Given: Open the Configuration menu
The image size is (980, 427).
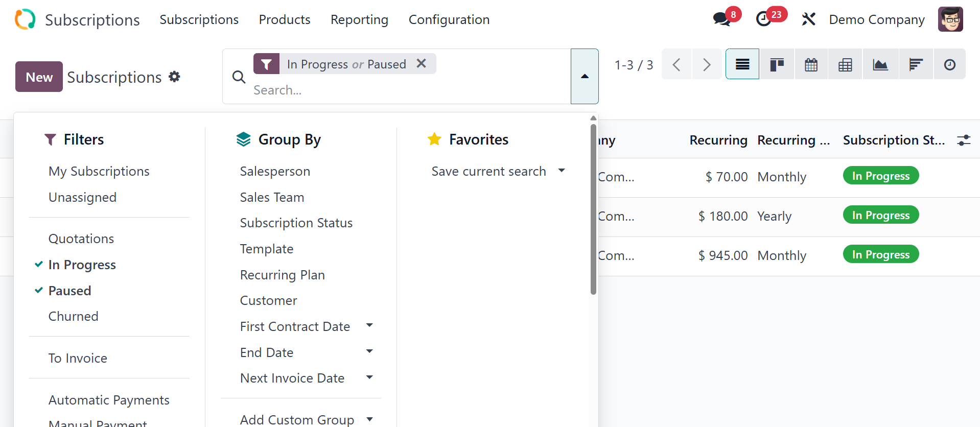Looking at the screenshot, I should tap(449, 19).
